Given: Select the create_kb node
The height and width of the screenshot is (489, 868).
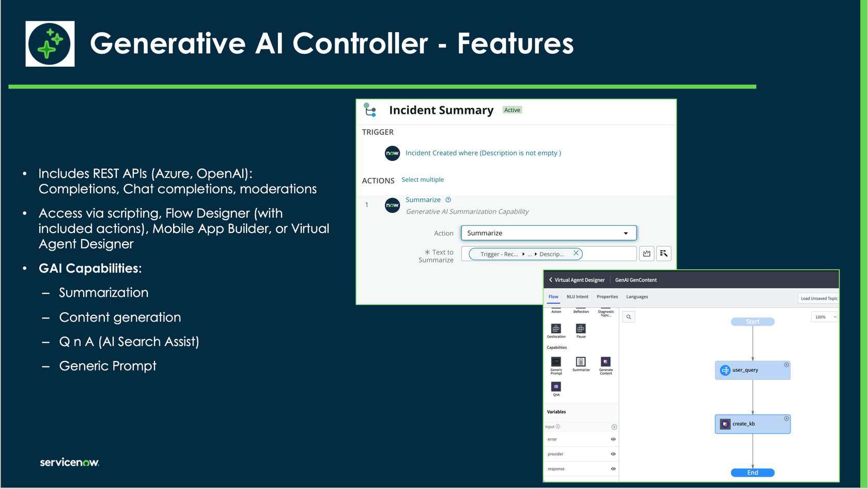Looking at the screenshot, I should pos(753,424).
